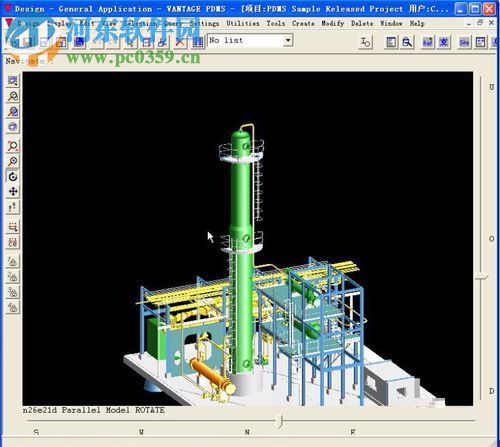Click the vertical elevation slider handle
500x447 pixels.
click(481, 277)
